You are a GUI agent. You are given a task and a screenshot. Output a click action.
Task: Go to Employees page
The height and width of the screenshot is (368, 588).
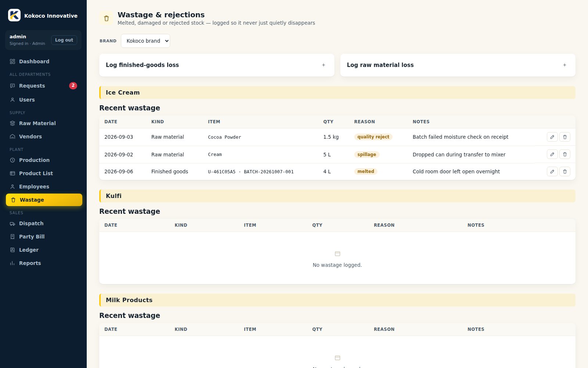(x=44, y=187)
